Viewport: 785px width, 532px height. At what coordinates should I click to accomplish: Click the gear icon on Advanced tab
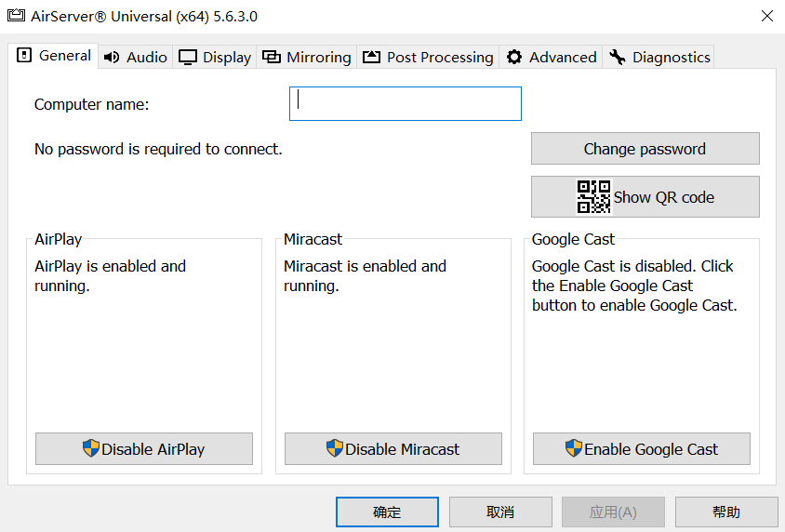(x=514, y=57)
